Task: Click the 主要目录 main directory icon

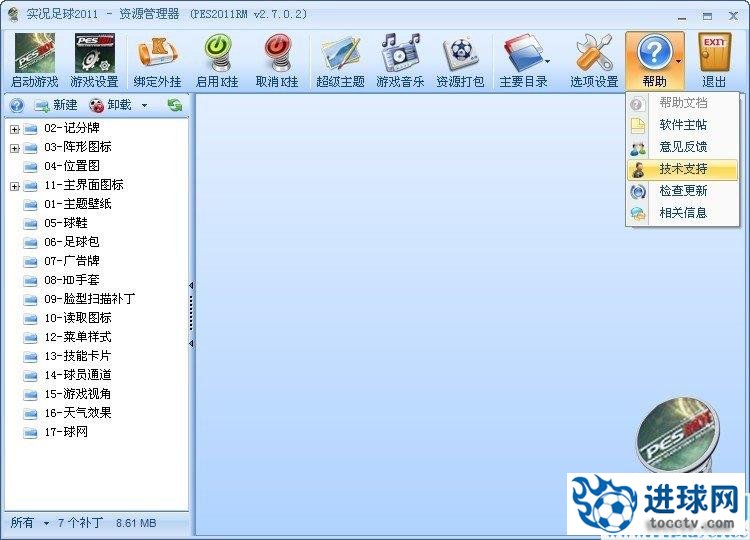Action: 523,61
